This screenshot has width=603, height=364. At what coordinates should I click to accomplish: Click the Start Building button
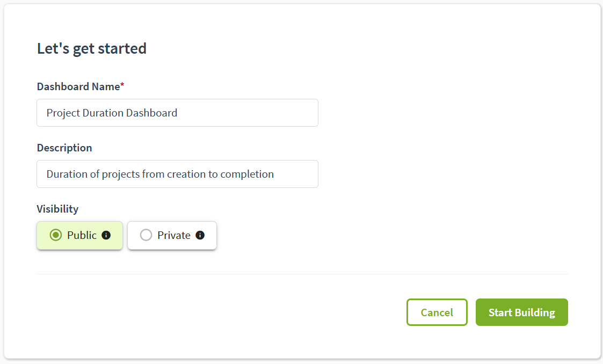coord(521,312)
